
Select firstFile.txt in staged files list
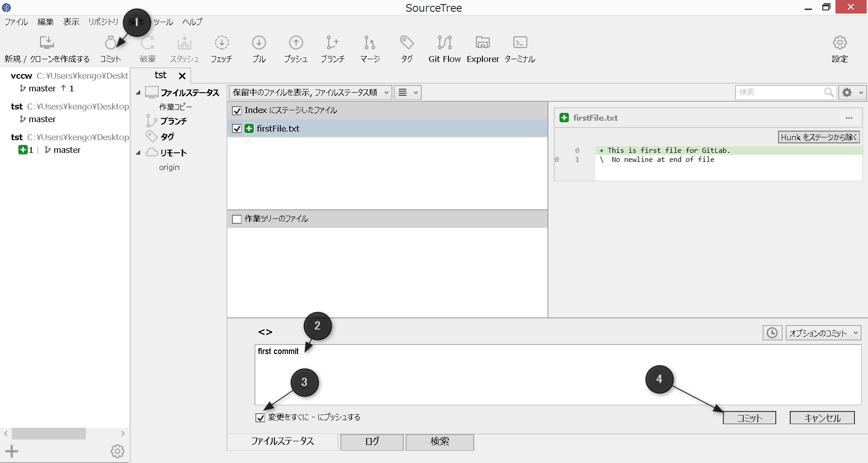tap(387, 129)
